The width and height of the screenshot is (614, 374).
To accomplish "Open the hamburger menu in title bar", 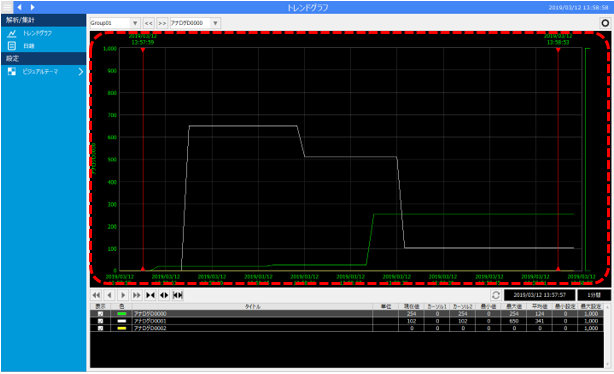I will [x=7, y=7].
